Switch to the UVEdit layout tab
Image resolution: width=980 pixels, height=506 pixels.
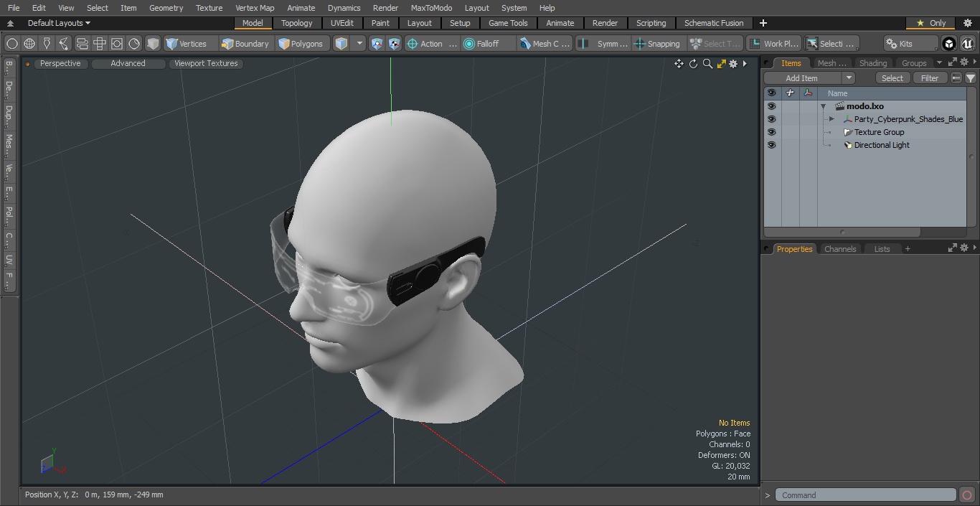click(x=342, y=23)
